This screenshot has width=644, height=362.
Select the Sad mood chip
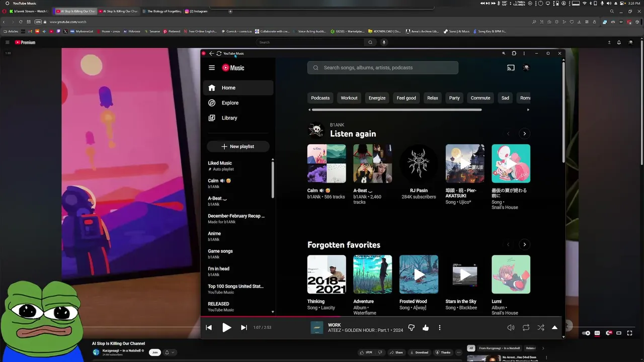505,98
